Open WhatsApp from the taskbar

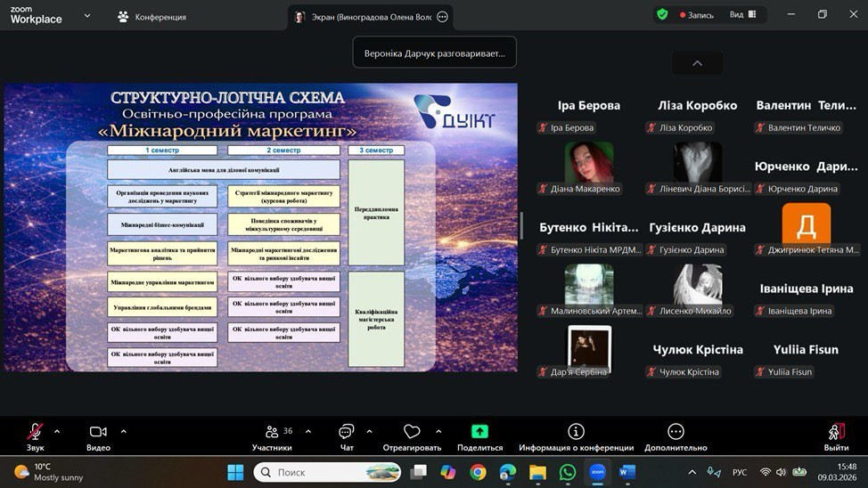(x=568, y=472)
